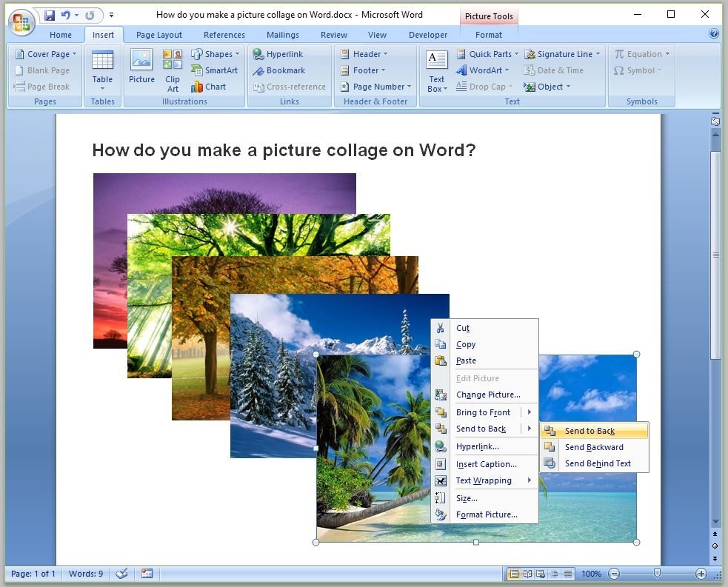Switch to Print Layout view
Viewport: 728px width, 587px height.
point(513,574)
